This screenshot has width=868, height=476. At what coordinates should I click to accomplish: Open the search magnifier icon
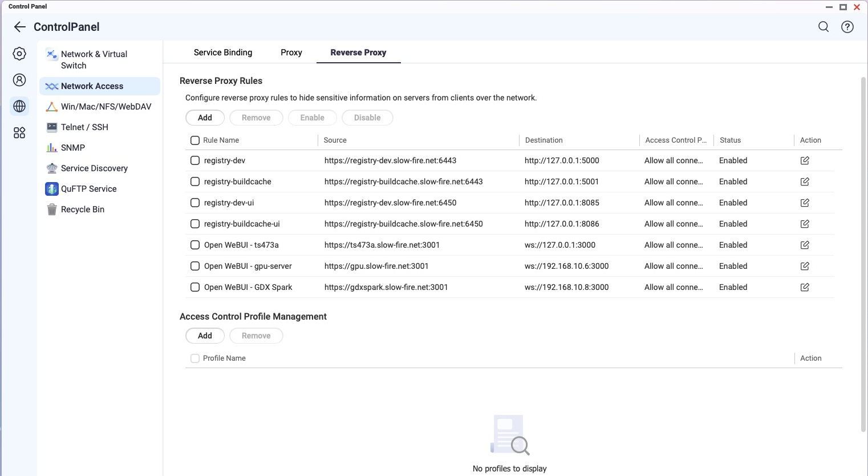click(824, 27)
